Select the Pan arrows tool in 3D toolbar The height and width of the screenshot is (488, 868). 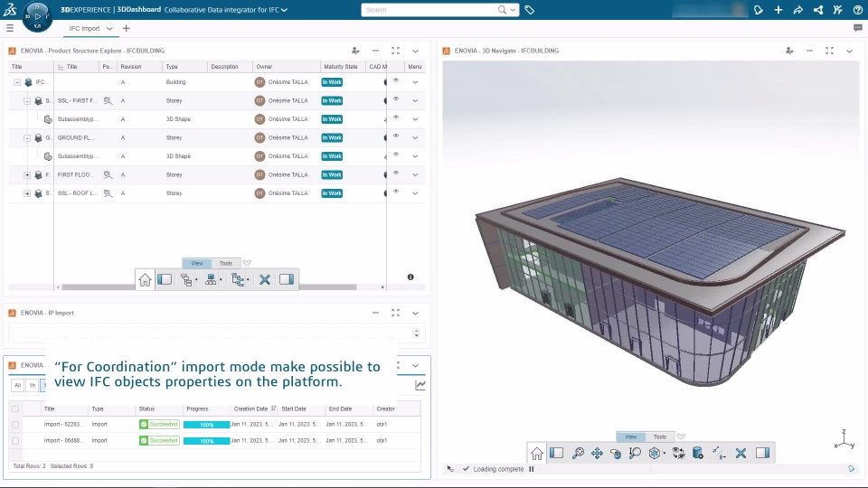coord(598,453)
